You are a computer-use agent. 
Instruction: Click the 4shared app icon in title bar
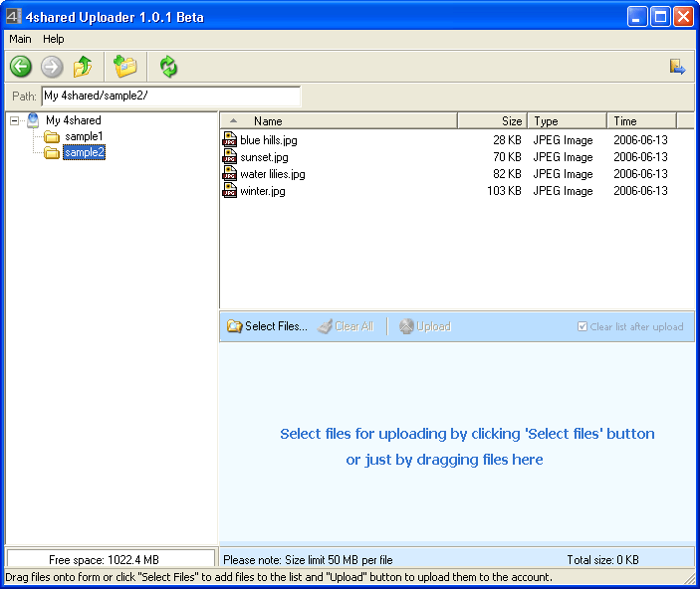(13, 17)
